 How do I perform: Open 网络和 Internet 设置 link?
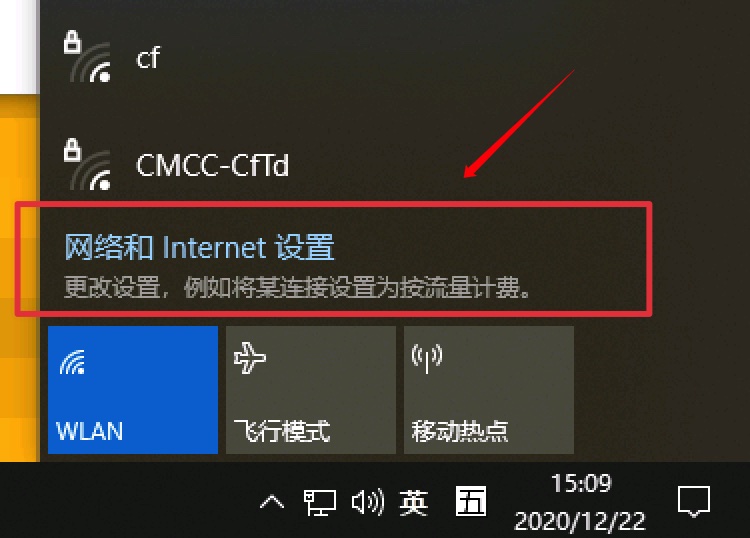point(199,247)
